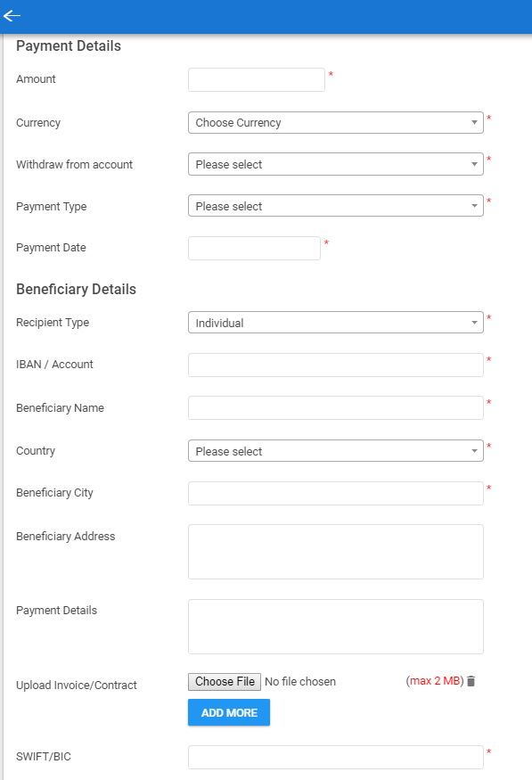Focus the Amount input field
The width and height of the screenshot is (532, 780).
[257, 79]
